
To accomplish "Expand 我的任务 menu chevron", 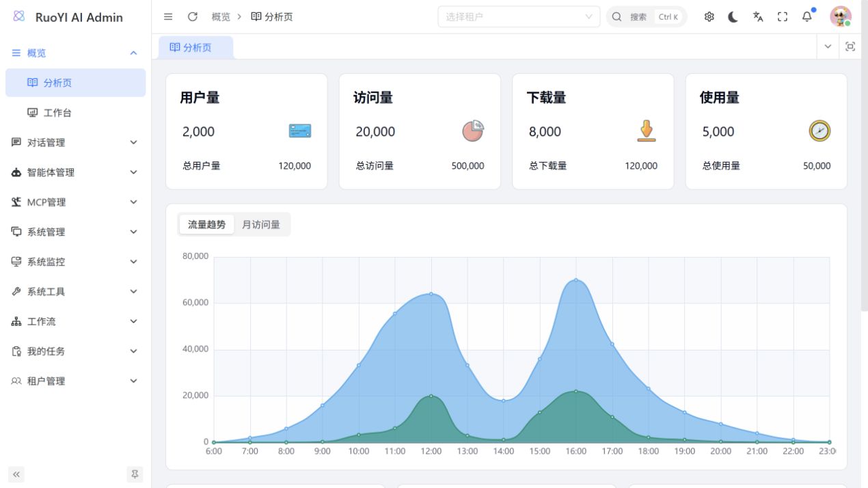I will 134,351.
